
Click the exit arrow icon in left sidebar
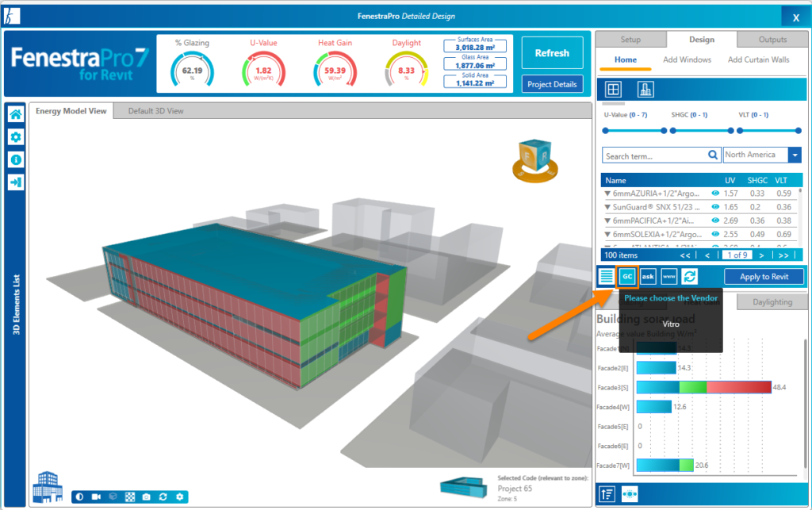[x=16, y=182]
